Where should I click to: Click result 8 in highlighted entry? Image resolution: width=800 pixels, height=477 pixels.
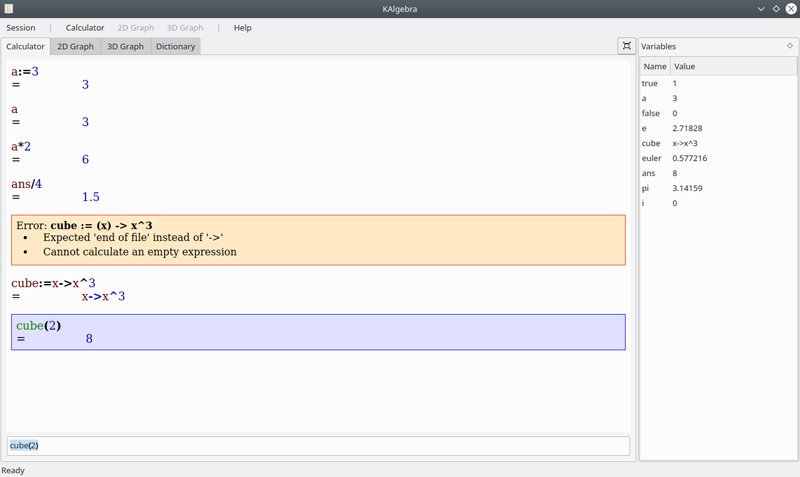point(89,339)
